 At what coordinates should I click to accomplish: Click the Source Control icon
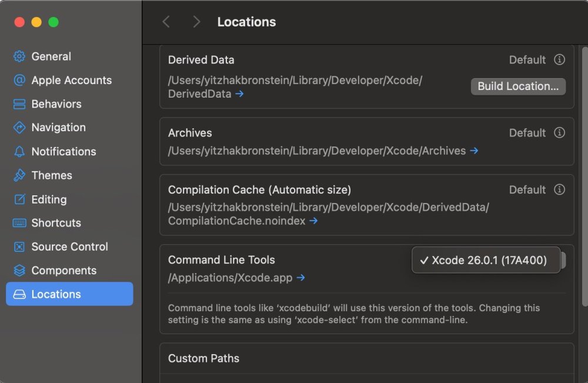pos(19,247)
